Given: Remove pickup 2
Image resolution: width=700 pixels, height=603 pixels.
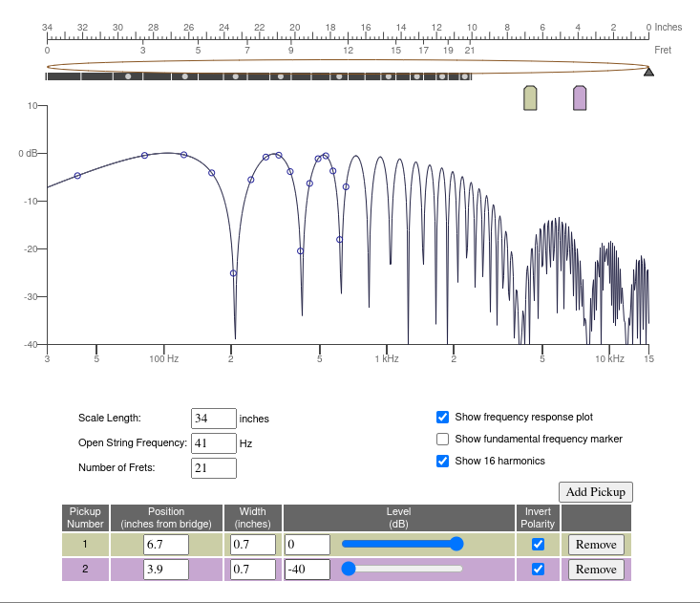Looking at the screenshot, I should [x=596, y=570].
